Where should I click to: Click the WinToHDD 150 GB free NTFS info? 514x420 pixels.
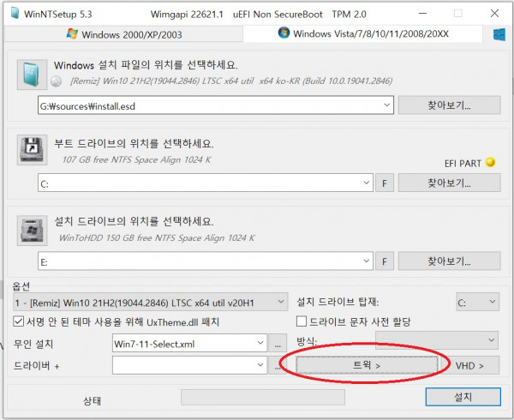(157, 237)
